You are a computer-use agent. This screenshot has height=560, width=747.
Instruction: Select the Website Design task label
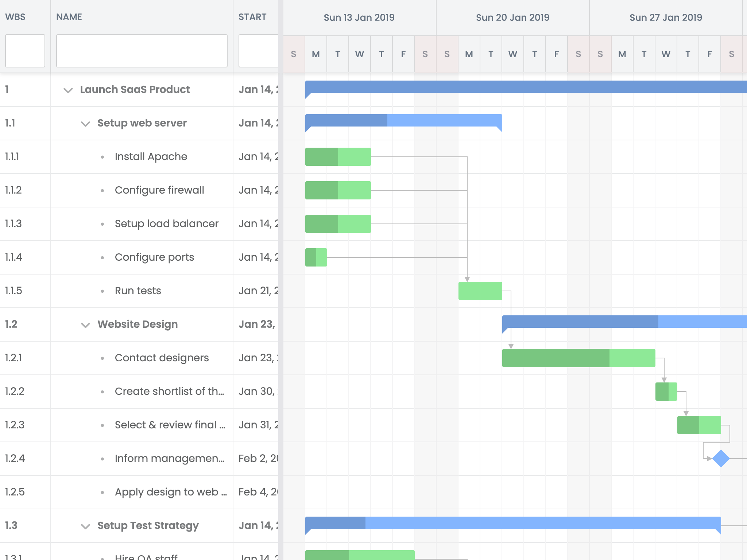click(137, 324)
